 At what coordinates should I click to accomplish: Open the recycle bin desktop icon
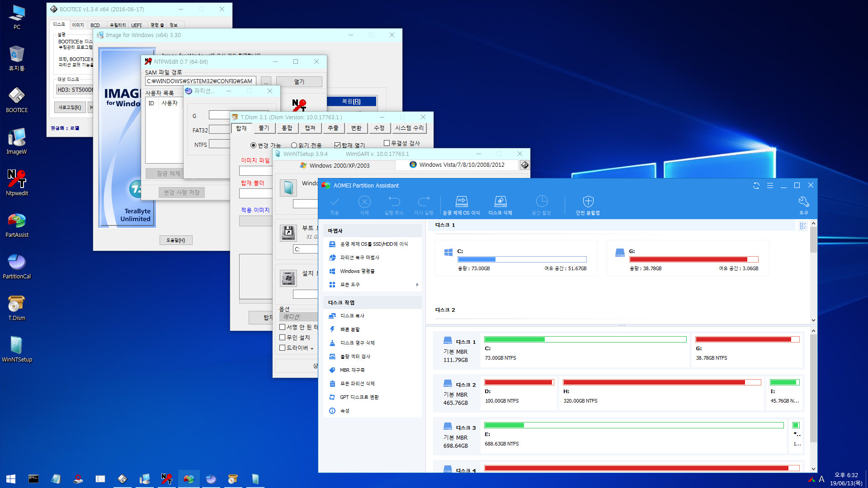[17, 59]
